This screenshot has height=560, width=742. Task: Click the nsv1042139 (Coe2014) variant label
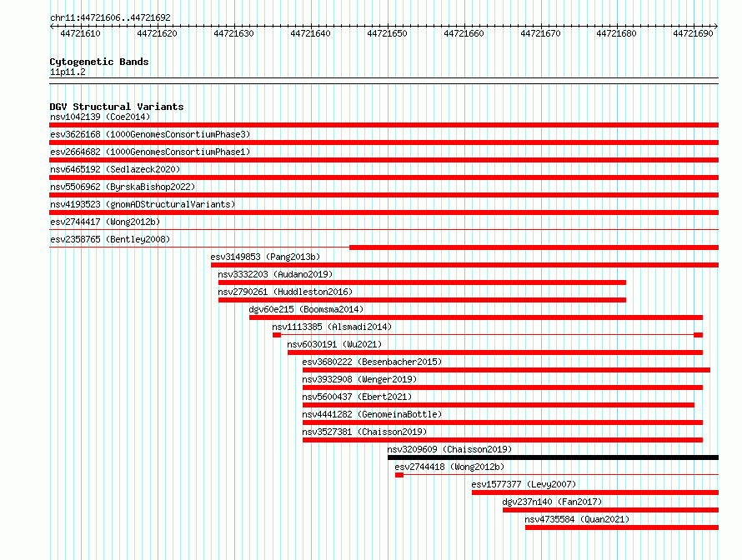click(x=100, y=117)
